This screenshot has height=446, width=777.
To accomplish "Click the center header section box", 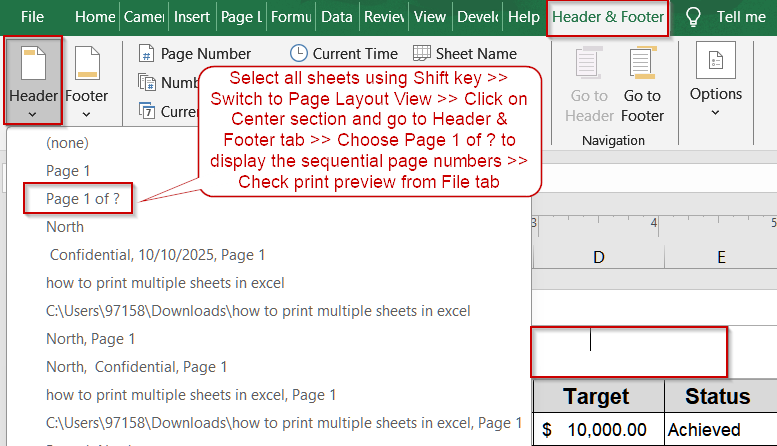I will click(629, 352).
